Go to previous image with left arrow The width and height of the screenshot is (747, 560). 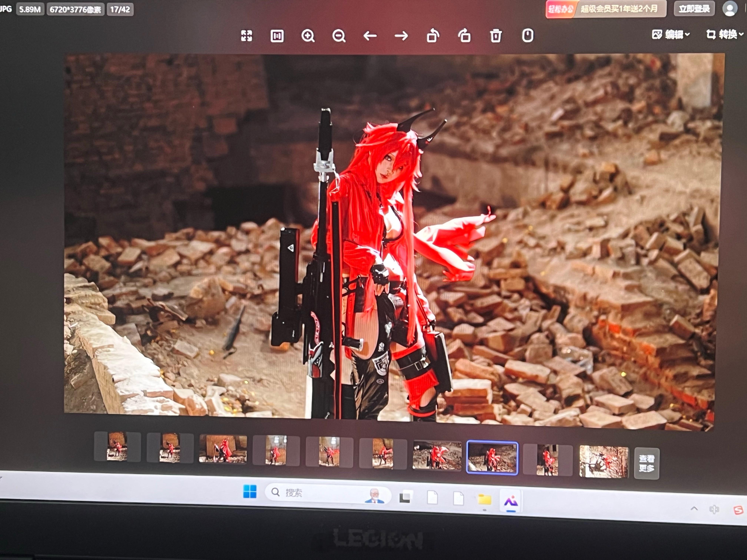(x=370, y=36)
